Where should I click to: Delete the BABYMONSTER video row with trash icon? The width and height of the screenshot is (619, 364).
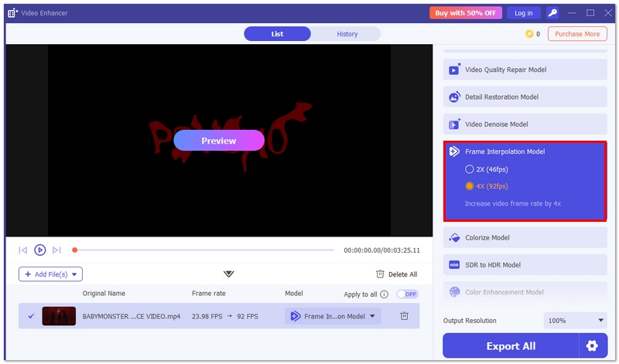click(404, 316)
